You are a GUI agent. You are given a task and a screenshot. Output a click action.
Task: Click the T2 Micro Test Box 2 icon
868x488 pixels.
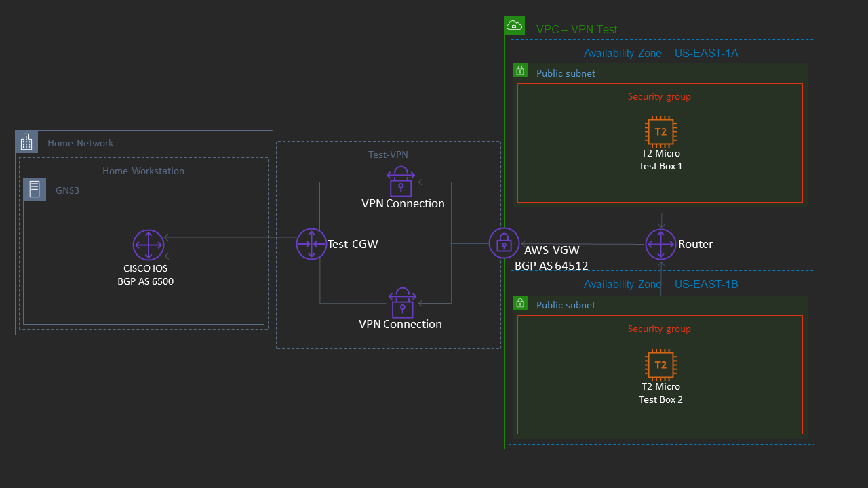[x=660, y=364]
